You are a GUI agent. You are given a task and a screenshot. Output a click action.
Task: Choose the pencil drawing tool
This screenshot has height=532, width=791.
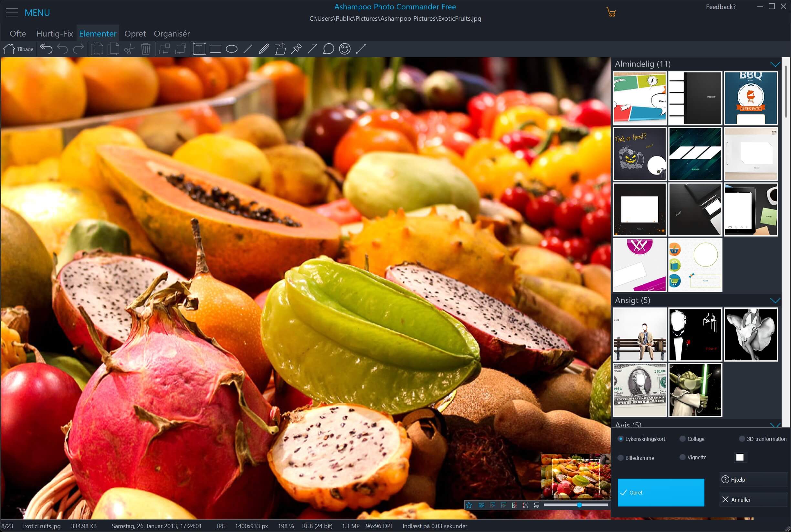[x=264, y=49]
